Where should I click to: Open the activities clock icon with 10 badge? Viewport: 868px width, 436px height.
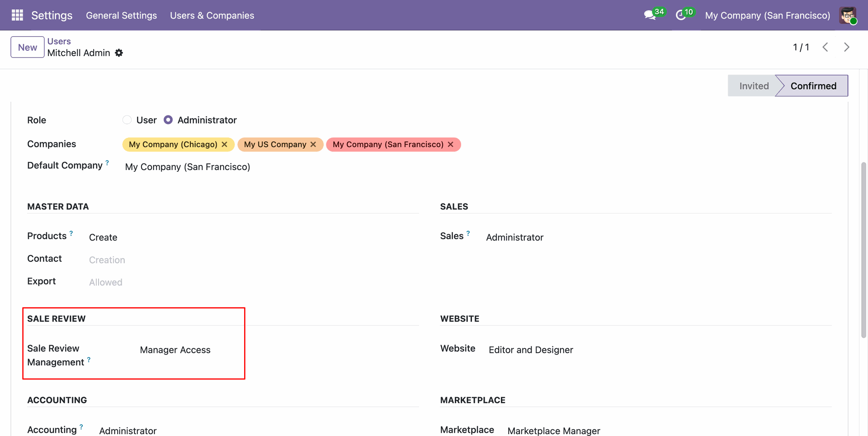681,15
